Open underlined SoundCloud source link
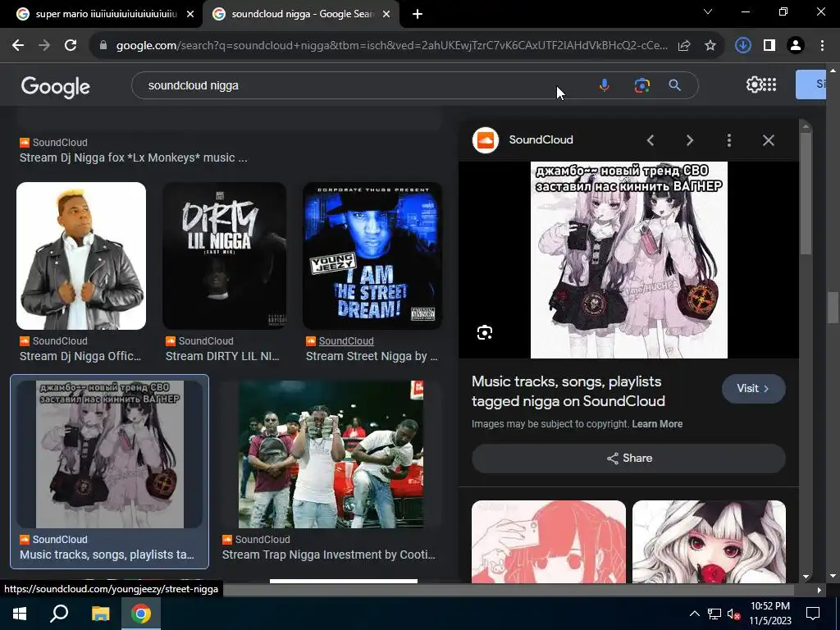This screenshot has height=630, width=840. [x=346, y=341]
